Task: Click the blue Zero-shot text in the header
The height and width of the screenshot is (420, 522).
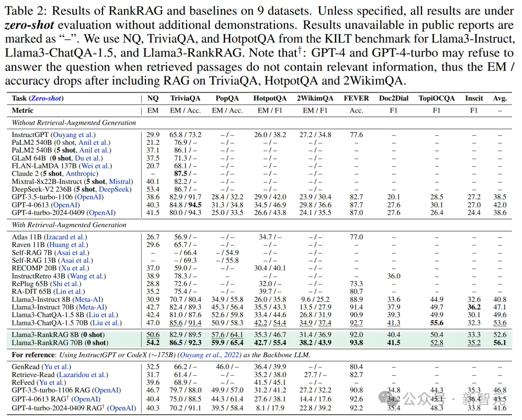Action: (x=46, y=98)
